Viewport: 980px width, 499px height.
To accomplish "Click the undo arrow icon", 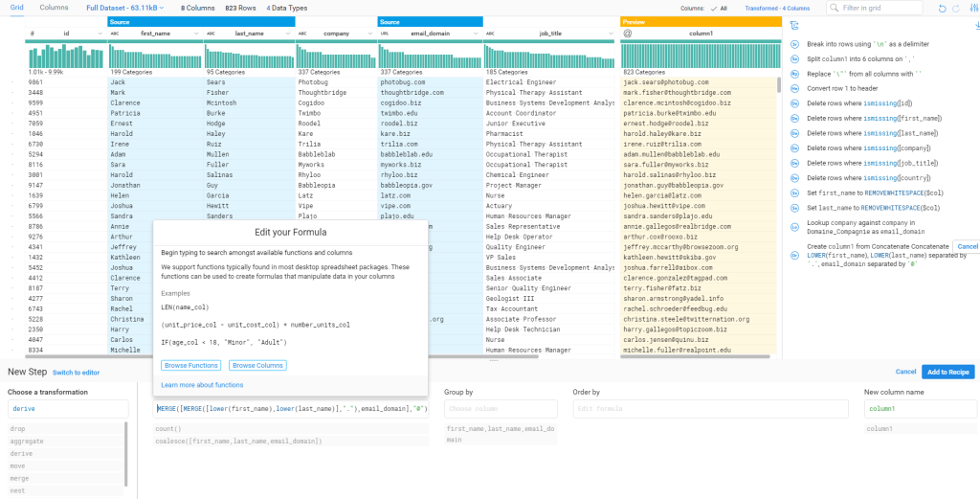I will (943, 8).
